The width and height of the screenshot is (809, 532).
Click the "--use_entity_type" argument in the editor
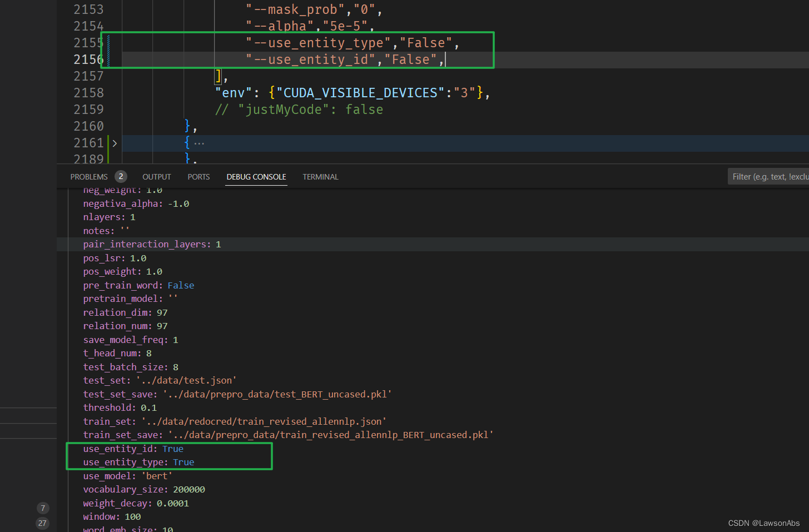click(x=318, y=43)
